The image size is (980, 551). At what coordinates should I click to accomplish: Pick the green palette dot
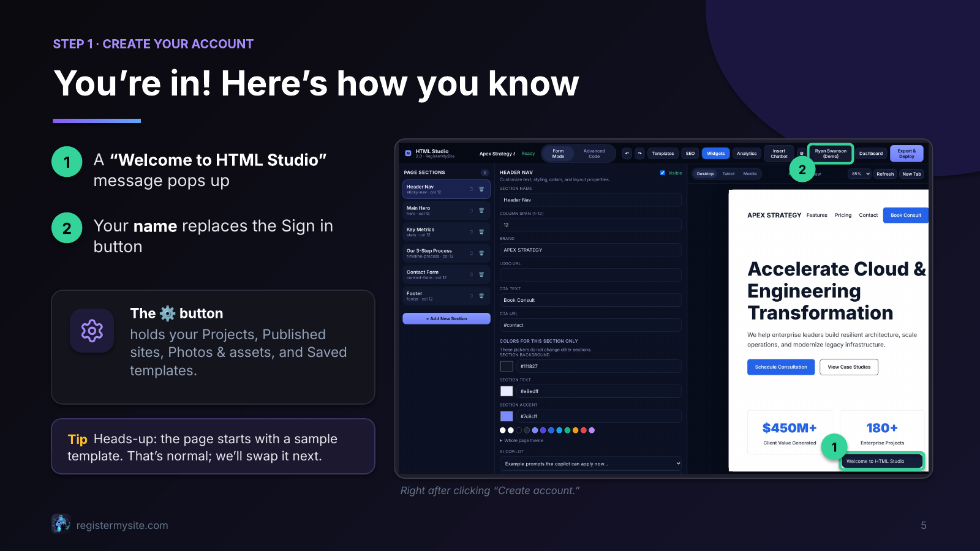click(567, 430)
